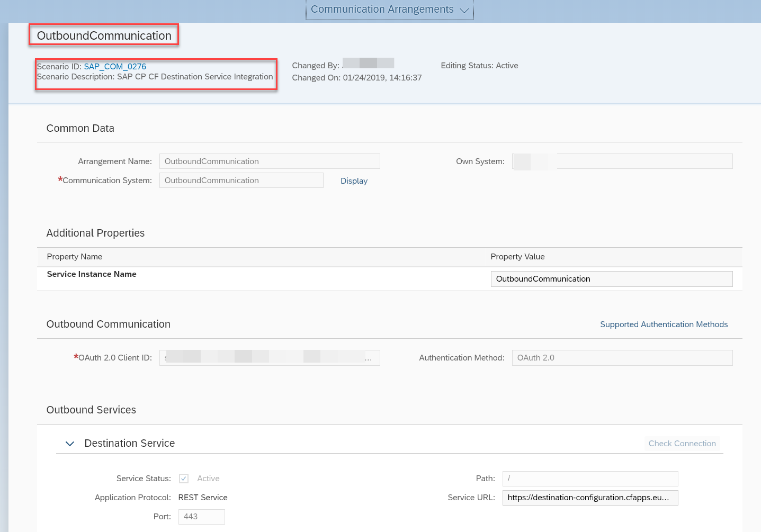Select the Authentication Method field showing OAuth 2.0
Image resolution: width=761 pixels, height=532 pixels.
(622, 357)
